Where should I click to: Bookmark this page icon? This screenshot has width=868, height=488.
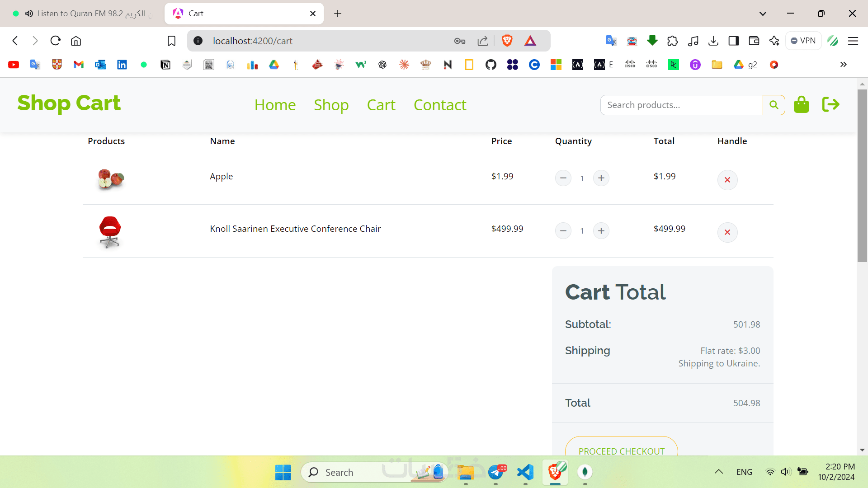(x=171, y=41)
